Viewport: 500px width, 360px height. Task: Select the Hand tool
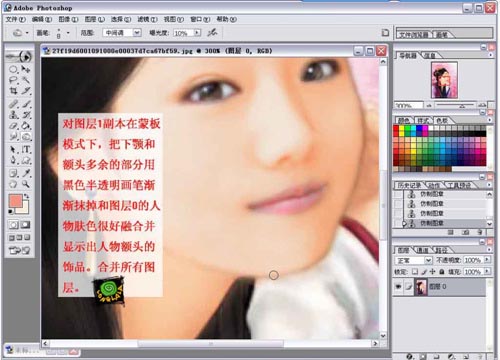click(13, 184)
